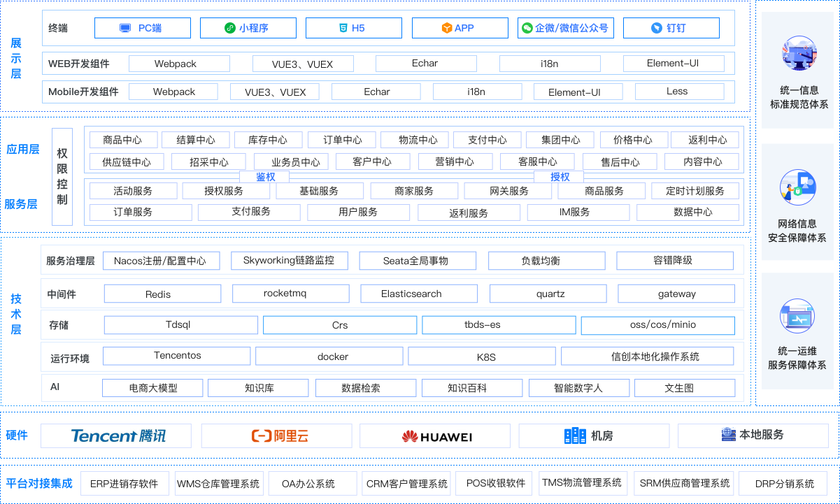Viewport: 840px width, 504px height.
Task: Select the 鉴权 tab label
Action: click(x=266, y=177)
